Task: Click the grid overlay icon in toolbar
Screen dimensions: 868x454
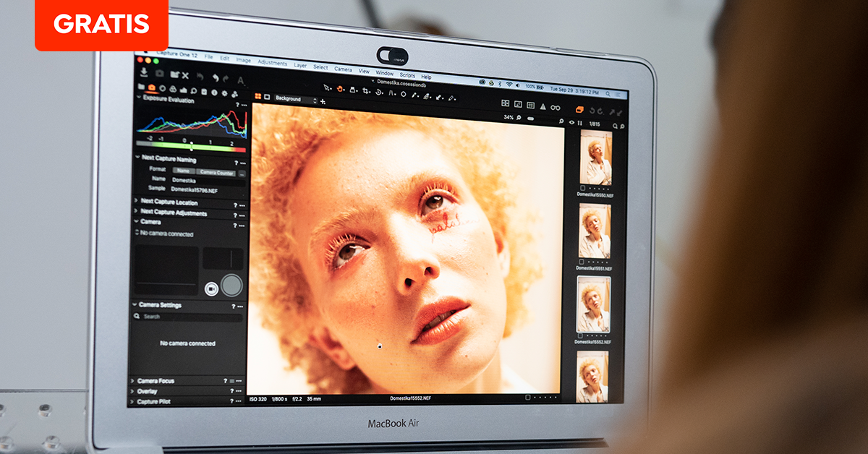Action: tap(530, 106)
